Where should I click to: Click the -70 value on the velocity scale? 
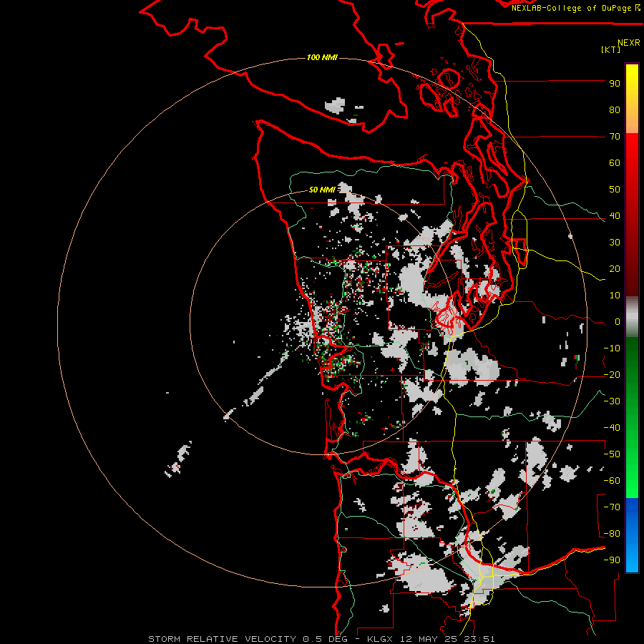point(612,507)
